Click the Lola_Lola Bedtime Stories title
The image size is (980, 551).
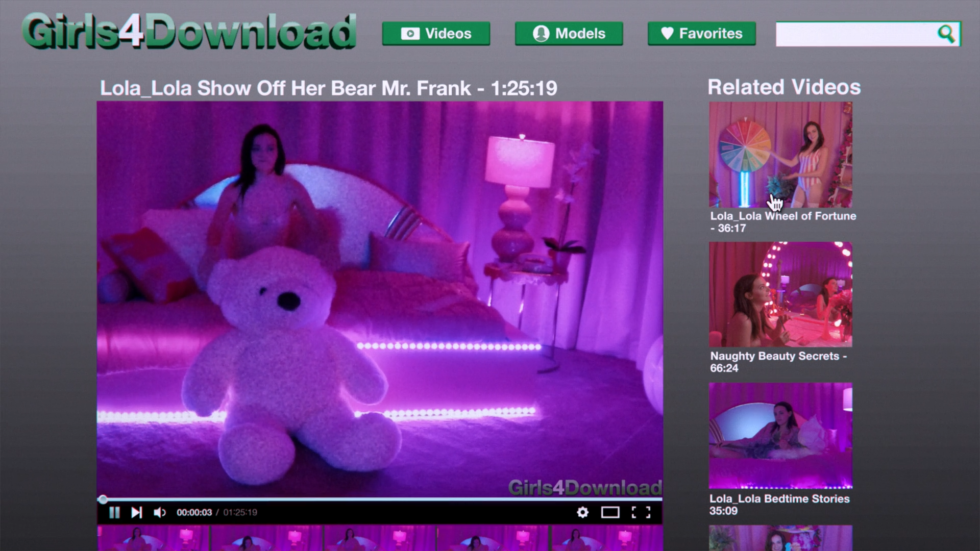click(779, 505)
